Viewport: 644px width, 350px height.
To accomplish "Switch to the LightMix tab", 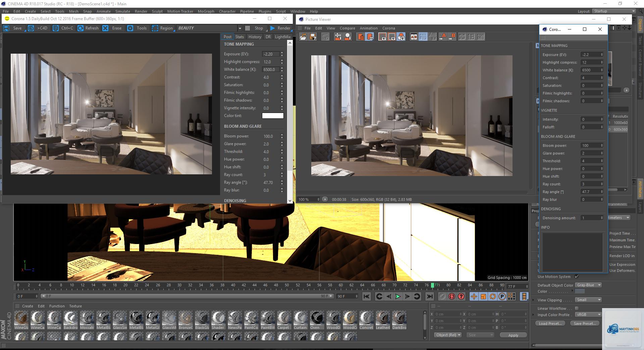I will (x=282, y=37).
